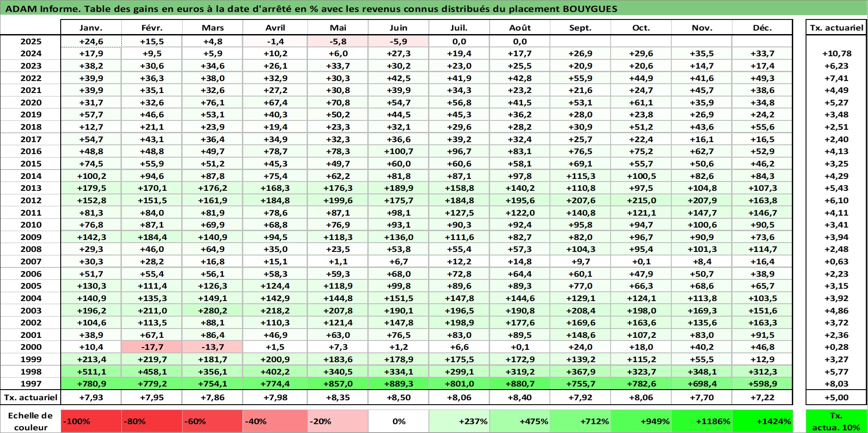Select the +1424% bright green scale swatch
868x433 pixels.
click(x=763, y=421)
